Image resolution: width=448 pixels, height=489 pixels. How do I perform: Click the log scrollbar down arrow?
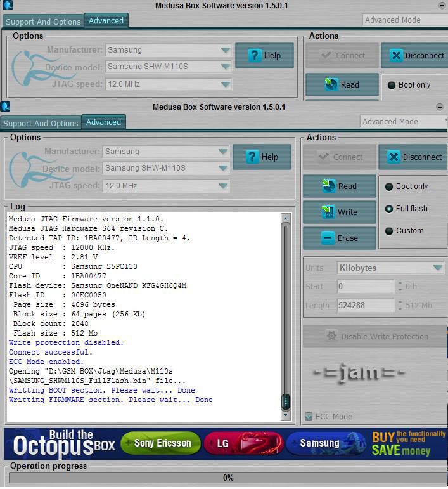285,415
